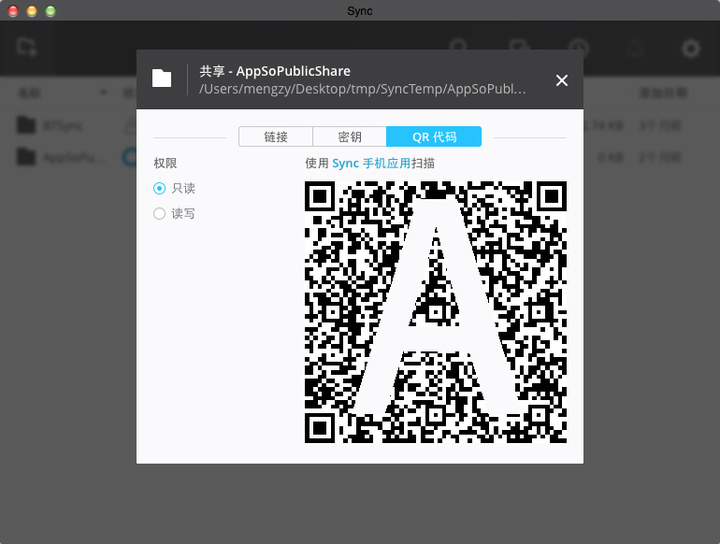
Task: Click the notifications bell icon in toolbar
Action: coord(634,48)
